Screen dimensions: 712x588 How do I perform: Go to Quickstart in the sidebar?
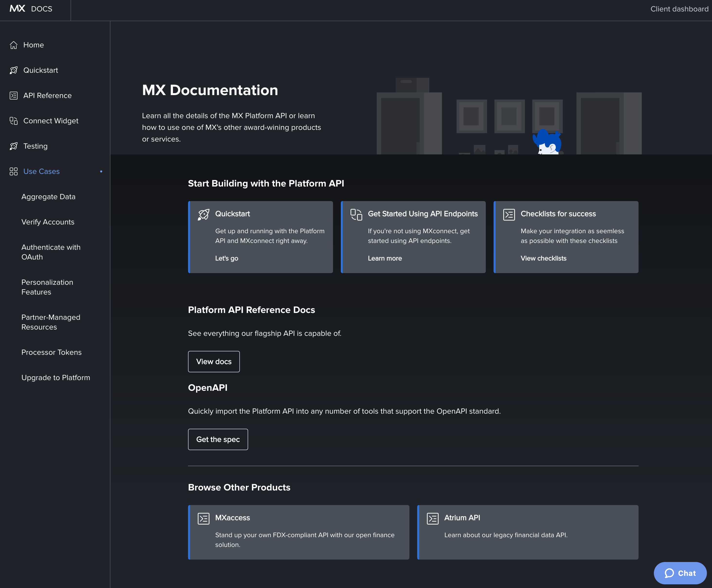click(41, 70)
